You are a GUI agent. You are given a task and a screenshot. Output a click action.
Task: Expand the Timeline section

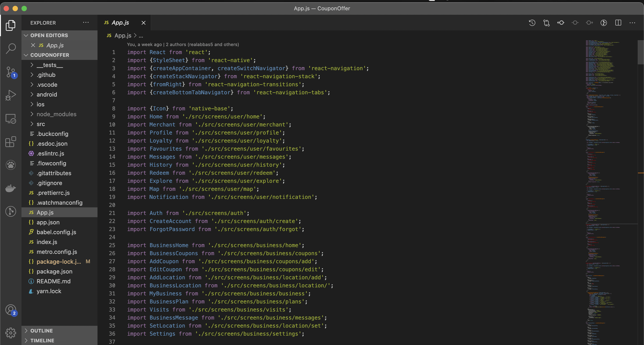(x=59, y=341)
